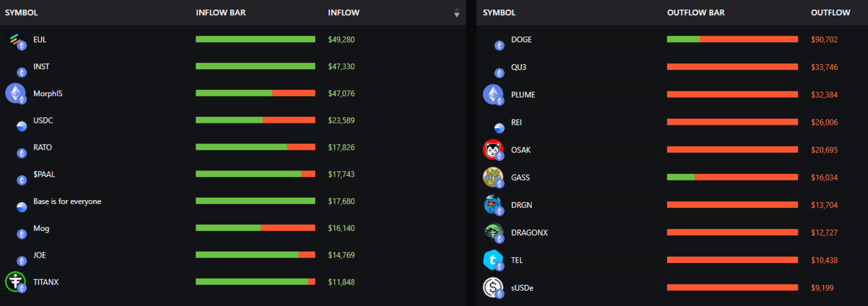Sort inflow table by SYMBOL header

21,13
